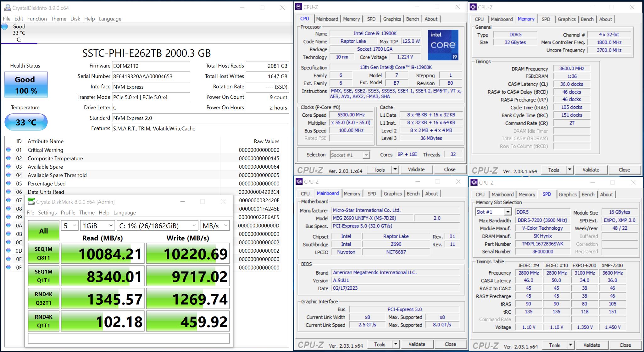This screenshot has height=352, width=644.
Task: Click Validate in the Mainboard CPU-Z window
Action: (417, 344)
